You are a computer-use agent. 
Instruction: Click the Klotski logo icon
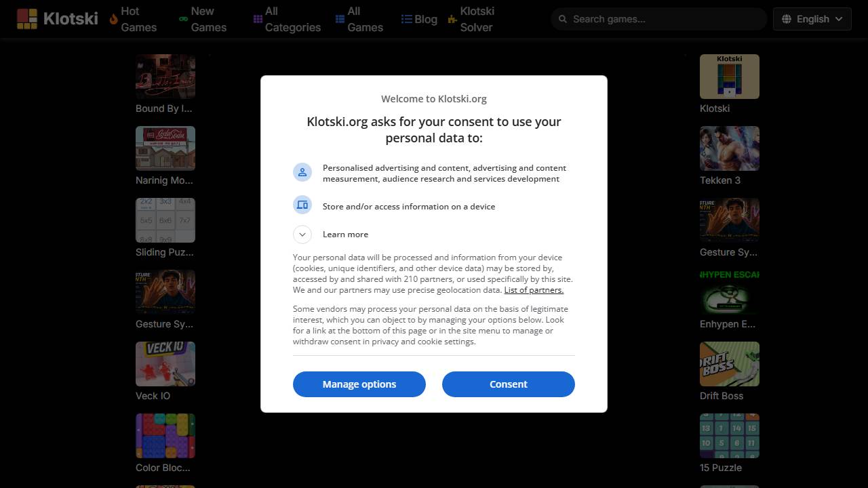point(27,19)
